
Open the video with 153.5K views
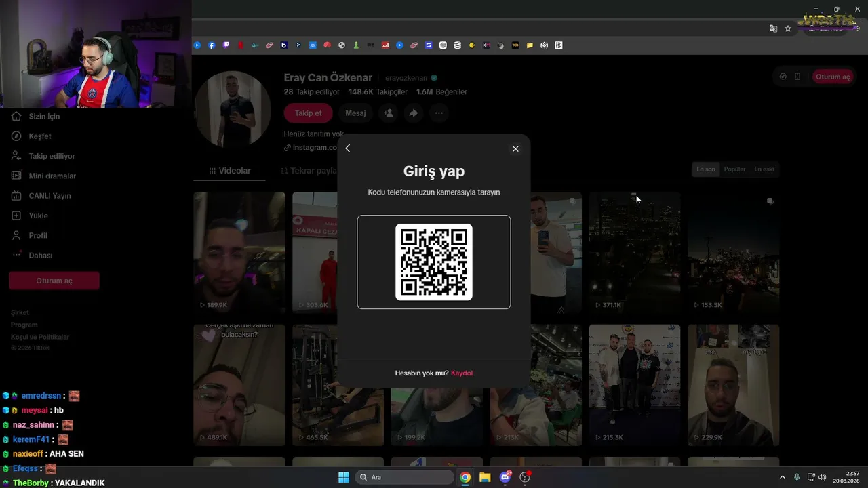coord(733,252)
